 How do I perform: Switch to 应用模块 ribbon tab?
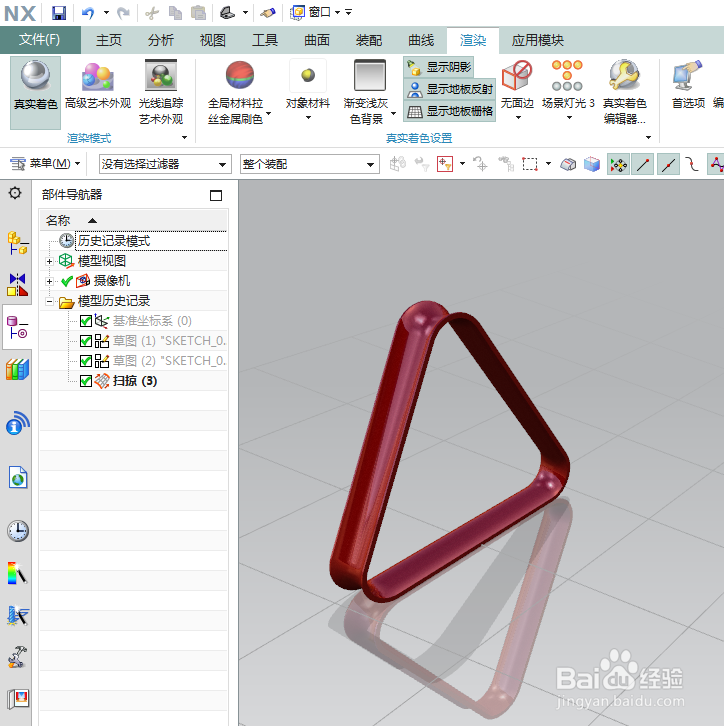(x=537, y=40)
